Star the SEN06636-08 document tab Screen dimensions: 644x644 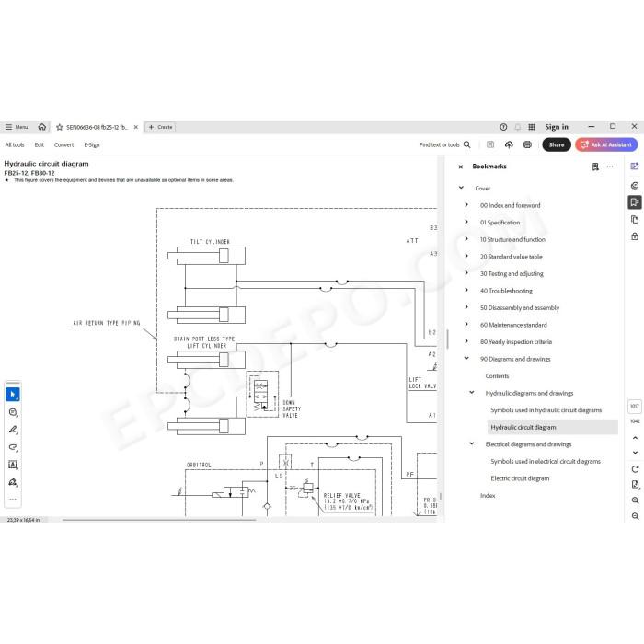(60, 127)
